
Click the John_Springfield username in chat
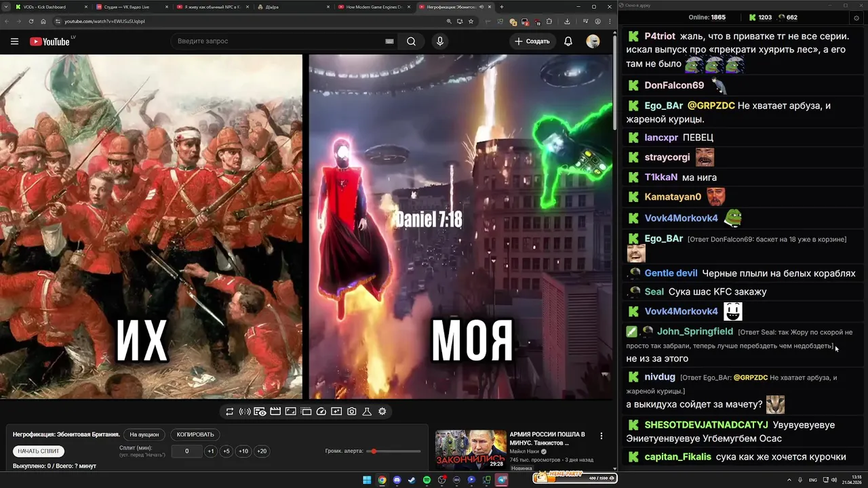click(x=695, y=331)
